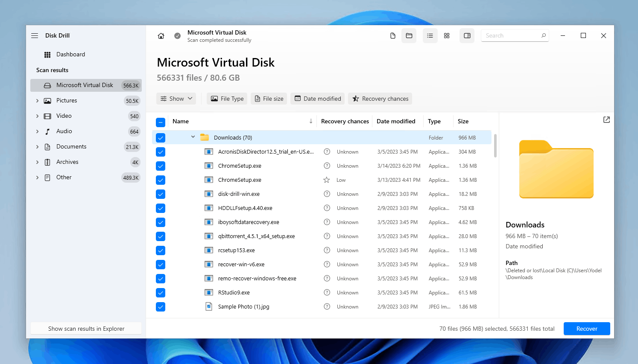The height and width of the screenshot is (364, 638).
Task: Uncheck the Downloads (70) folder checkbox
Action: point(161,138)
